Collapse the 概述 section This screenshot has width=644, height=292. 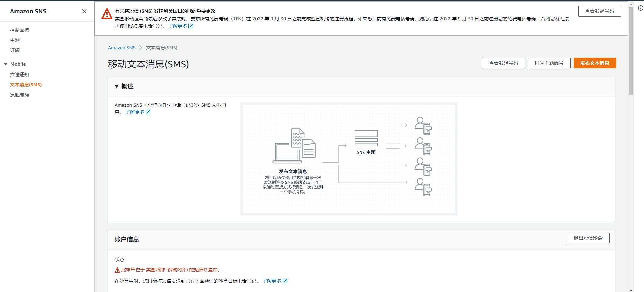click(117, 86)
